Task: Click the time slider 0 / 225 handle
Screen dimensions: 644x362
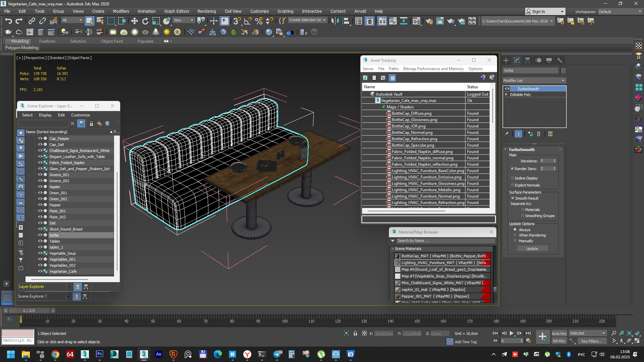Action: tap(29, 311)
